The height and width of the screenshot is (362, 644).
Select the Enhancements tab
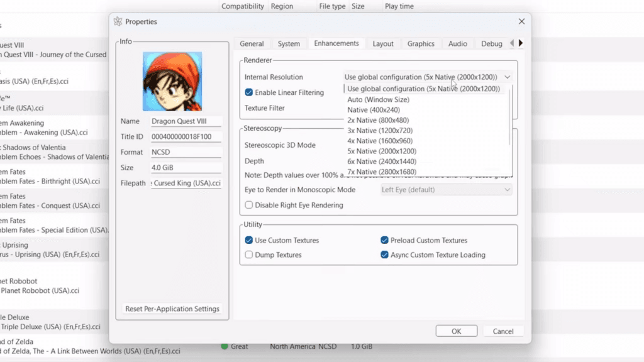pyautogui.click(x=336, y=43)
